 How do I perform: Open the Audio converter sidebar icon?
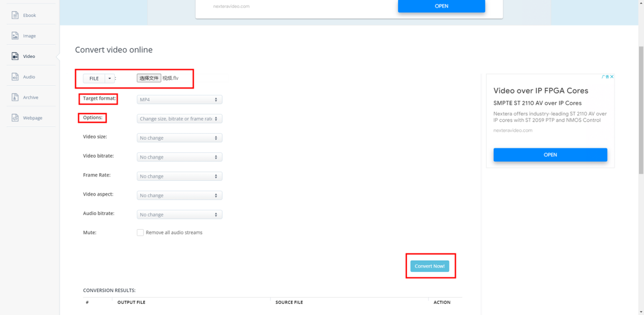click(x=15, y=77)
